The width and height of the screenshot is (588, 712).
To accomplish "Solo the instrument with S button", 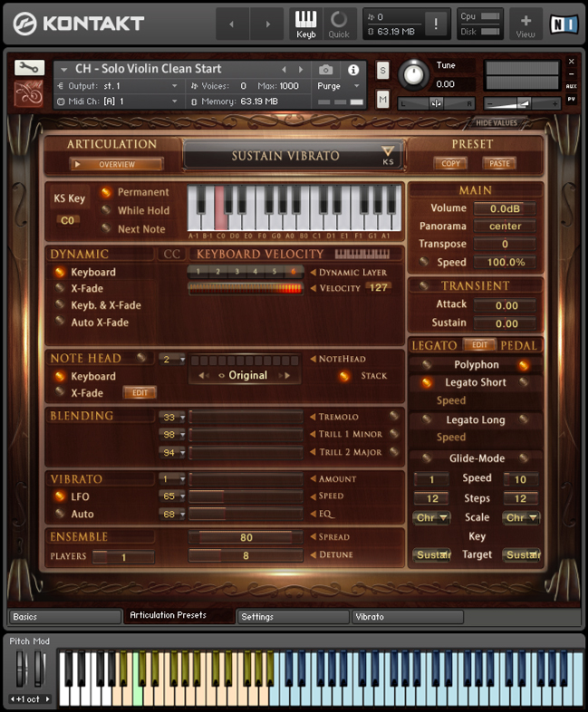I will click(x=382, y=71).
